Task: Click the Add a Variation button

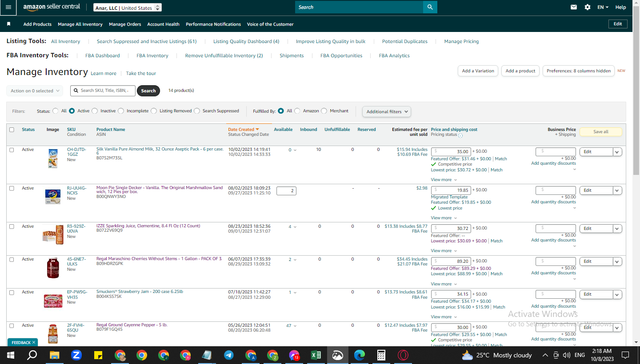Action: [478, 71]
